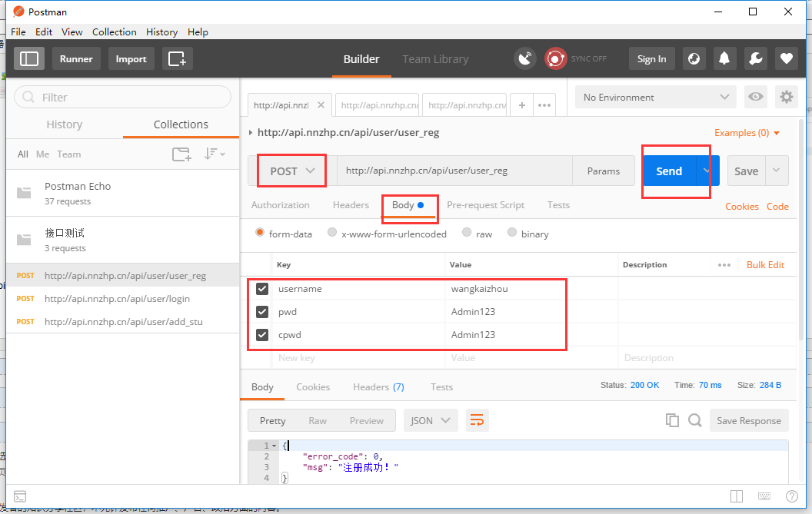Select x-www-form-urlencoded body type

(332, 232)
